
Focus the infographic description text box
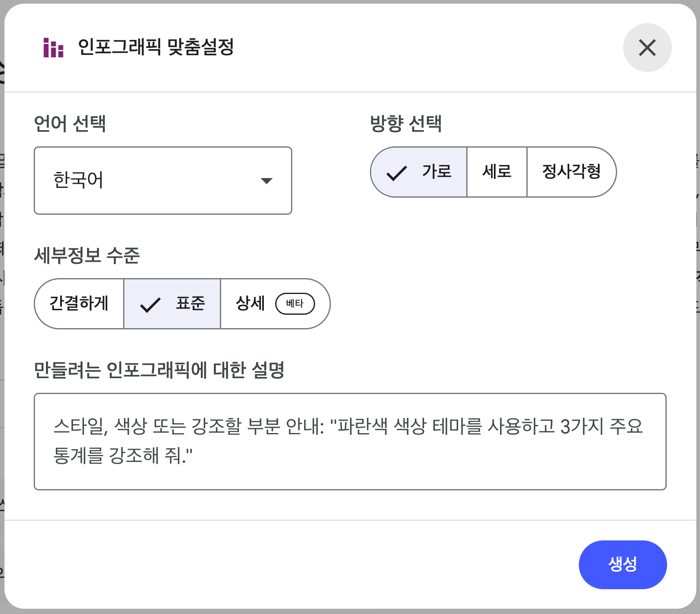click(x=350, y=441)
